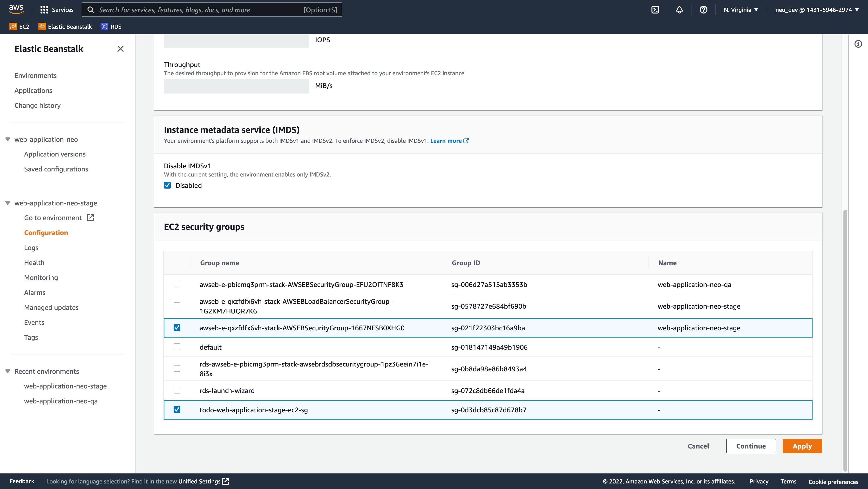Collapse the web-application-neo tree section
Viewport: 868px width, 489px height.
(8, 140)
